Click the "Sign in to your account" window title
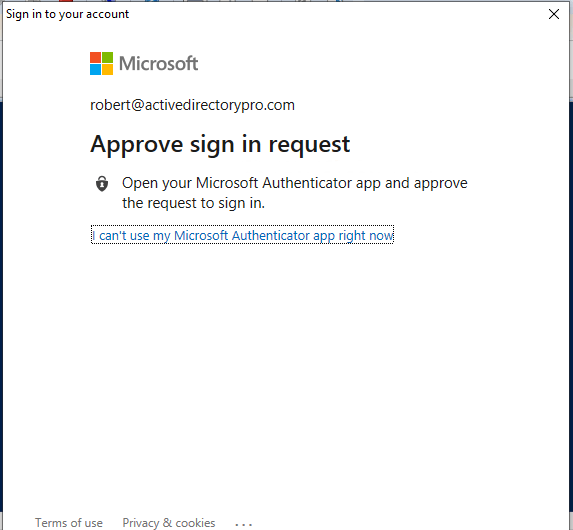The width and height of the screenshot is (573, 530). coord(68,14)
